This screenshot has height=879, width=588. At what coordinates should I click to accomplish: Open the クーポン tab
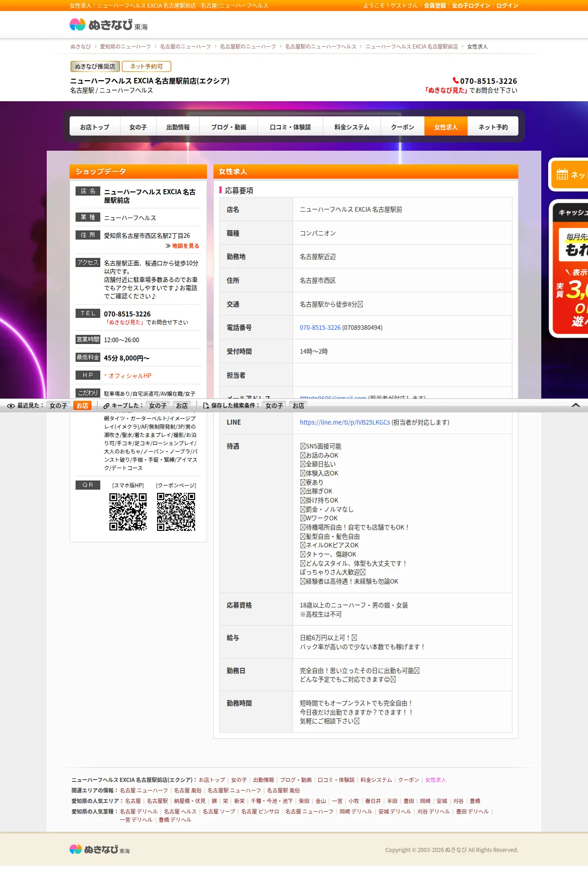click(403, 127)
